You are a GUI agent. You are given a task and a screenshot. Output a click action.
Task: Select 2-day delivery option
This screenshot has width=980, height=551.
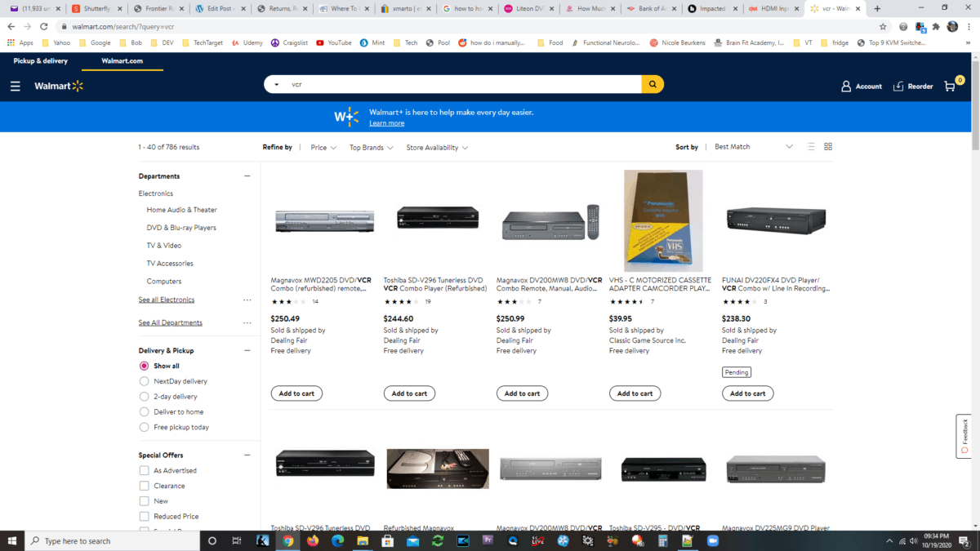pos(145,397)
